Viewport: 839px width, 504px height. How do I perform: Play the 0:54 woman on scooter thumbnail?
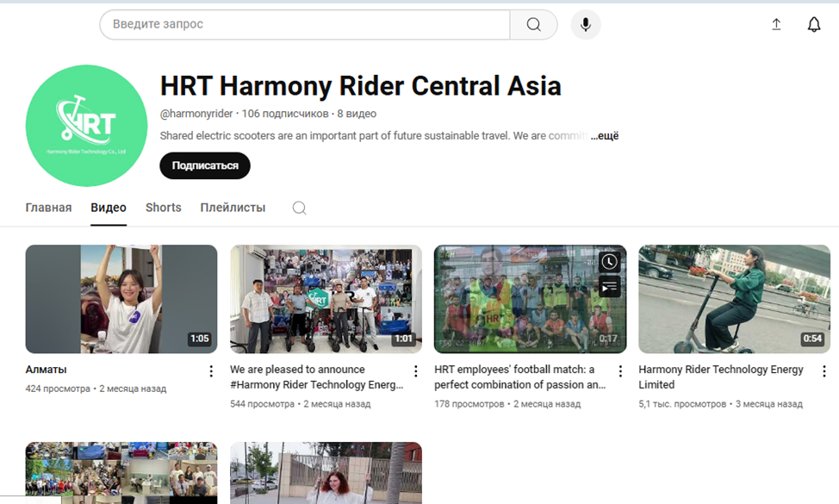coord(734,299)
